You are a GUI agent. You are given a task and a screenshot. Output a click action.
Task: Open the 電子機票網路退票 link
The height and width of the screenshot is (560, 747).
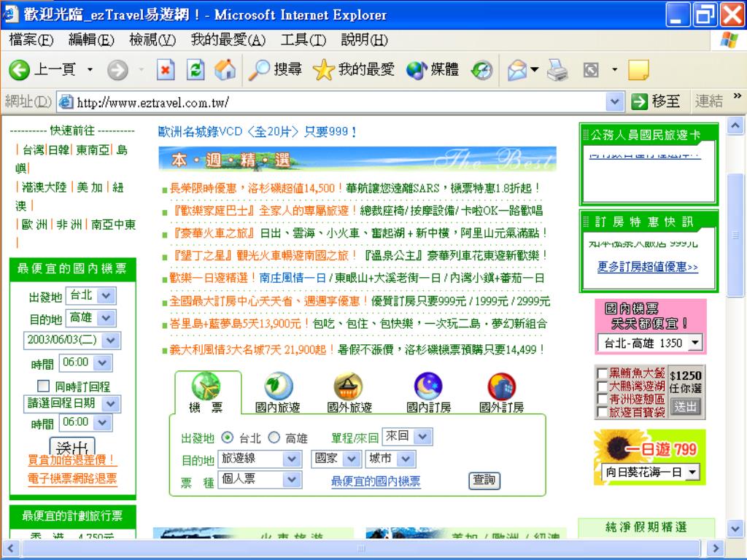(72, 478)
